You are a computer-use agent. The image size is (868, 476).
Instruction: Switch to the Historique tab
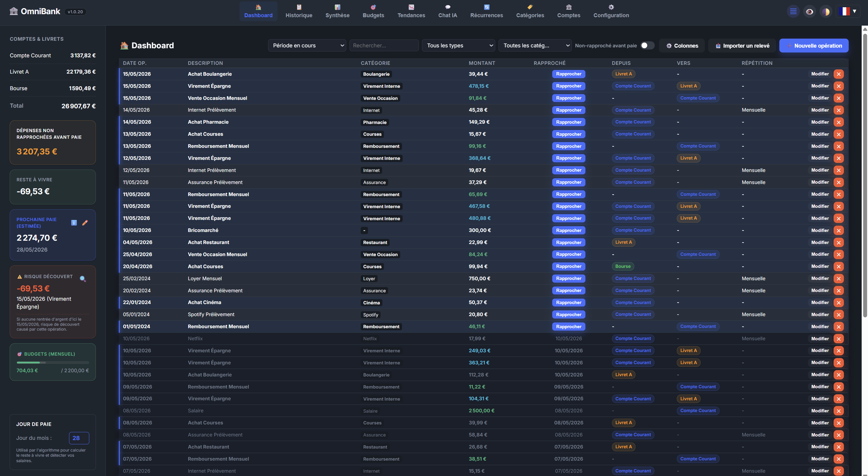pyautogui.click(x=299, y=11)
